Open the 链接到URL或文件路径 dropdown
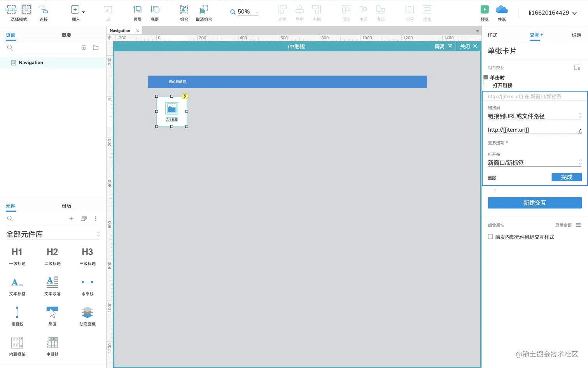Screen dimensions: 588x368 point(535,116)
